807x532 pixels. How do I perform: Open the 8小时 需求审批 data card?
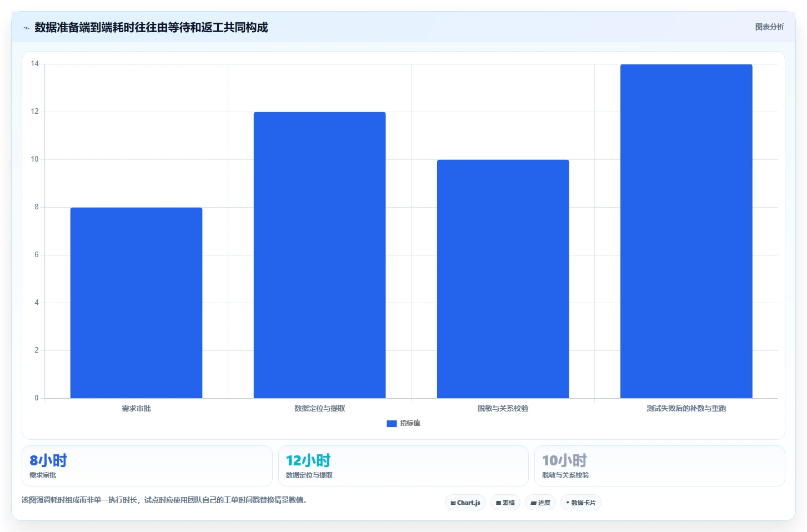[147, 466]
